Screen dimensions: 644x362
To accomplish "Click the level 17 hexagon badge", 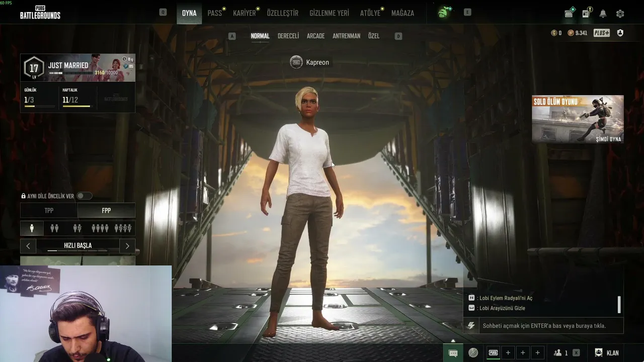I will (x=34, y=68).
